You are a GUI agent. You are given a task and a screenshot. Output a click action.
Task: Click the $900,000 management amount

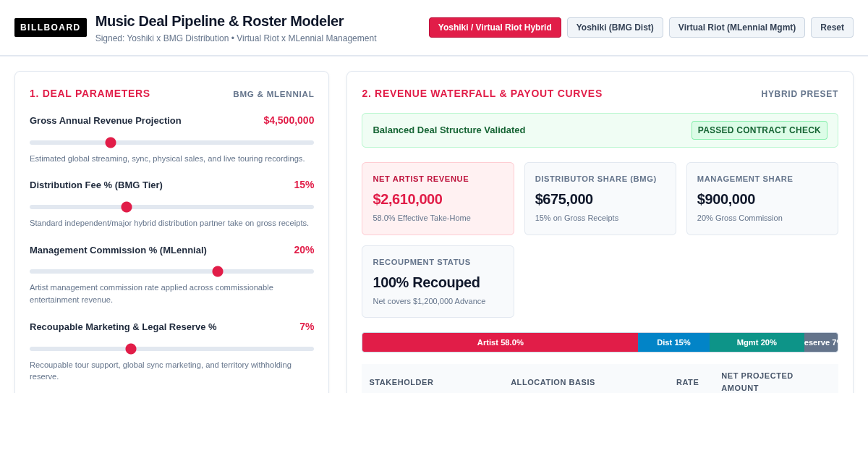(x=726, y=199)
